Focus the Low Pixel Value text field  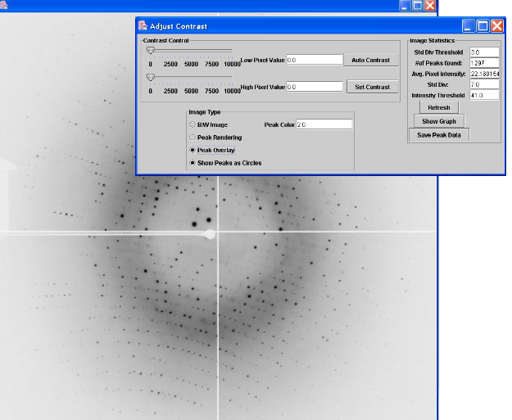coord(314,60)
